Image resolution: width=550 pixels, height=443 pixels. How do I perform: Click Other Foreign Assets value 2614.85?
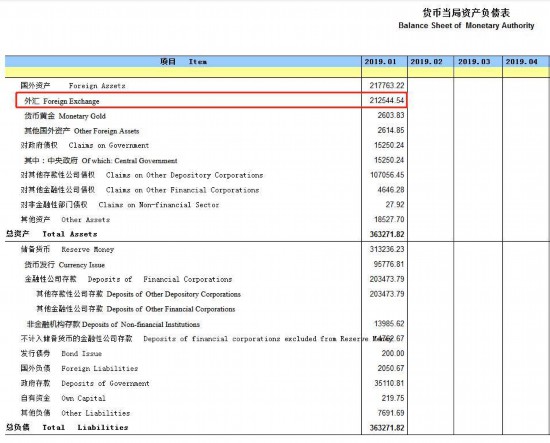click(391, 130)
